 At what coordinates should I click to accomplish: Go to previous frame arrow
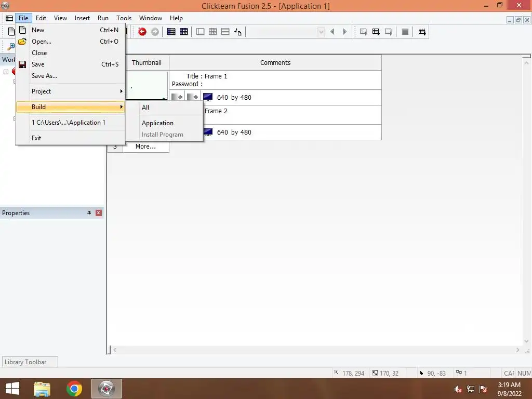click(332, 32)
